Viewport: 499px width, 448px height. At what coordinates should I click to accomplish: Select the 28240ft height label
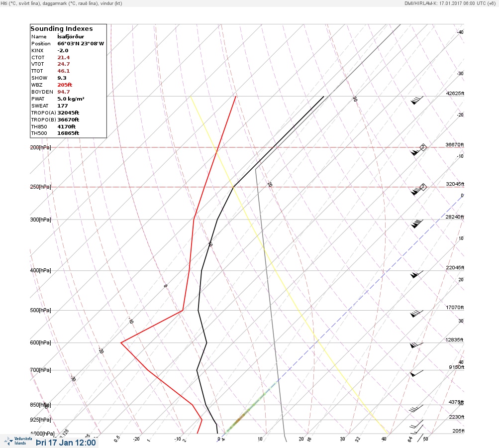pyautogui.click(x=455, y=217)
